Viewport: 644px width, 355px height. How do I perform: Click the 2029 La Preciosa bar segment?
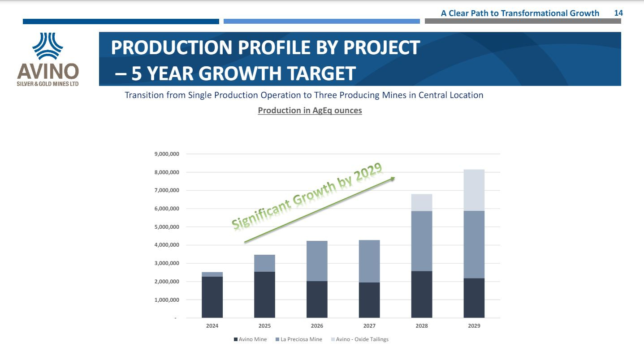[474, 245]
